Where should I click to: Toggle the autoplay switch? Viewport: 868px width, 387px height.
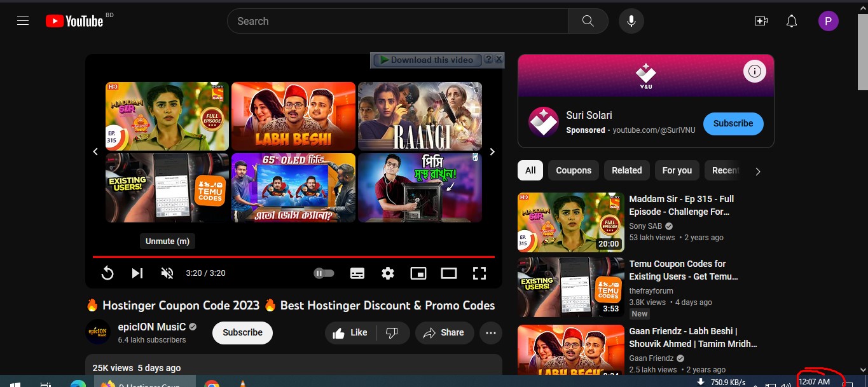coord(324,273)
